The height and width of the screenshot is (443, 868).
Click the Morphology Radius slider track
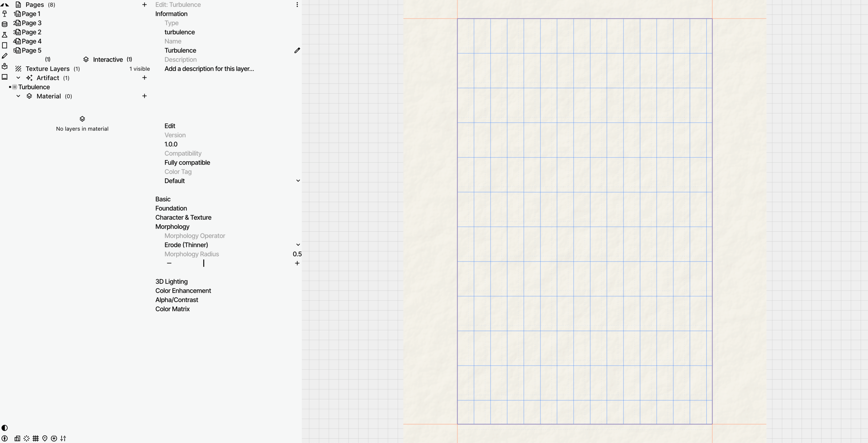click(232, 263)
